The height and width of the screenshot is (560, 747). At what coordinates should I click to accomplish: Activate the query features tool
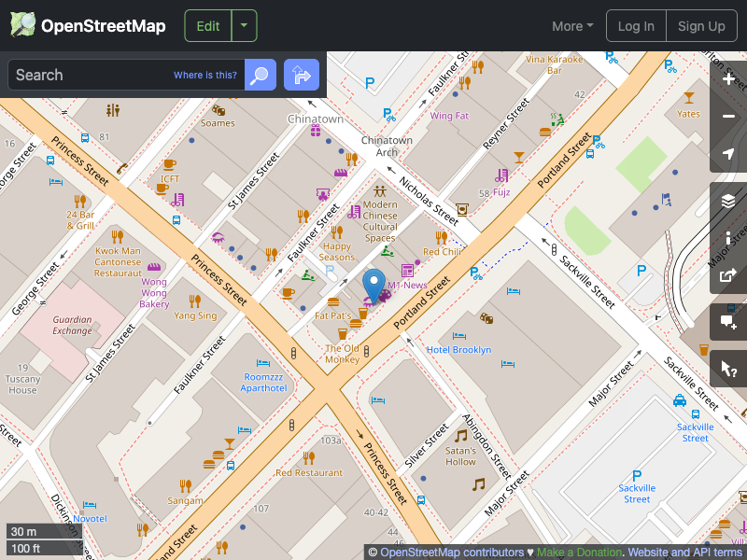[728, 368]
